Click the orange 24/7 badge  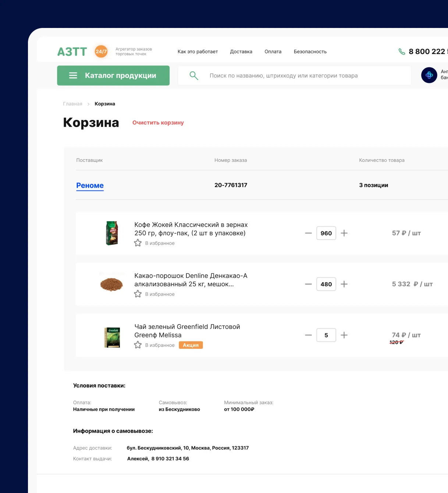pyautogui.click(x=101, y=52)
